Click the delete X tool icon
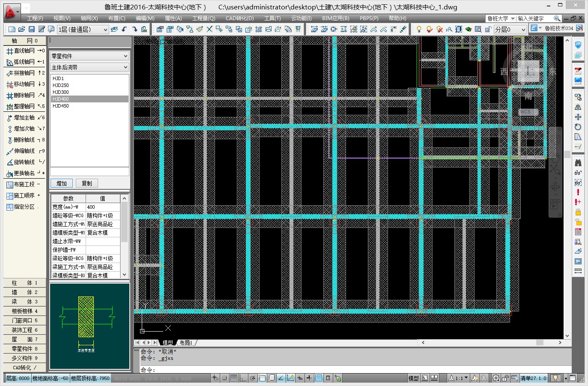The height and width of the screenshot is (386, 588). pyautogui.click(x=209, y=29)
